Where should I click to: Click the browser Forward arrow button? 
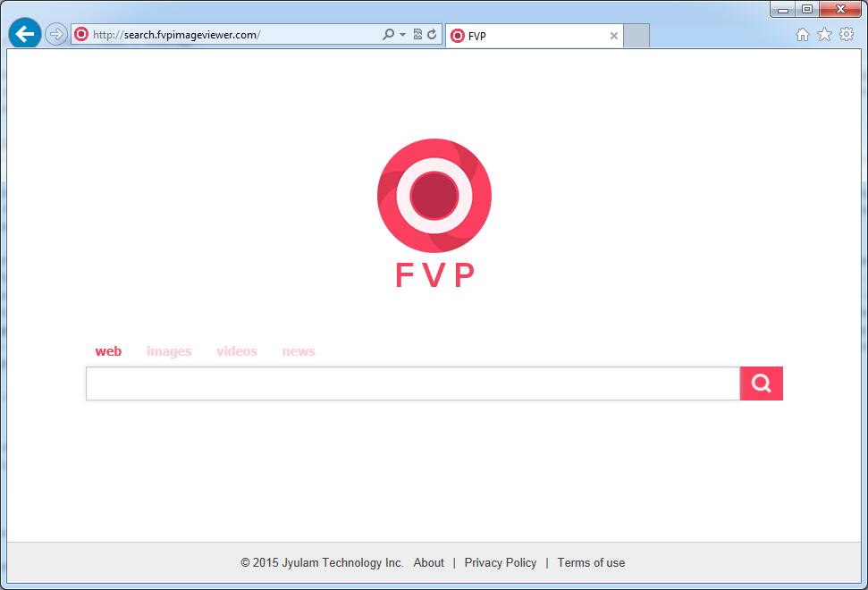56,34
